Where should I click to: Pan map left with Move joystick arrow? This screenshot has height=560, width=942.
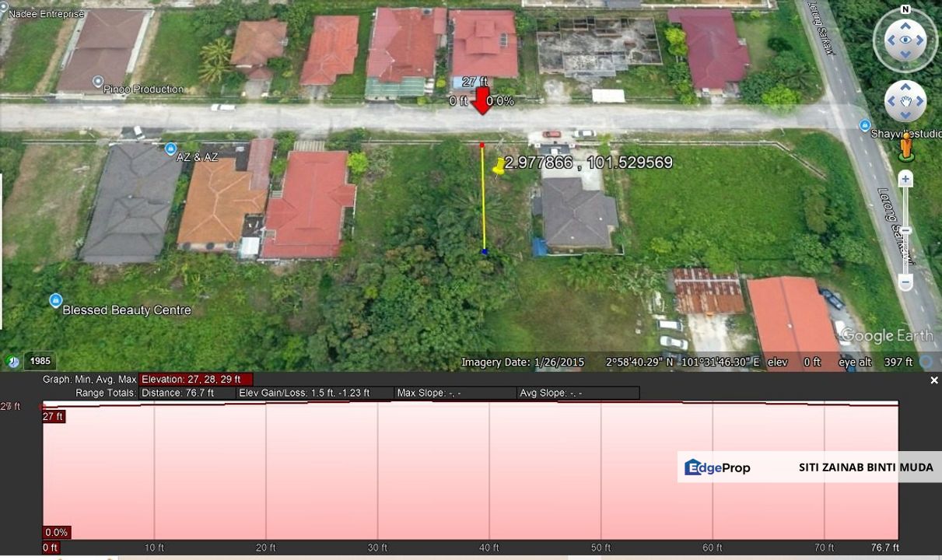pos(891,101)
